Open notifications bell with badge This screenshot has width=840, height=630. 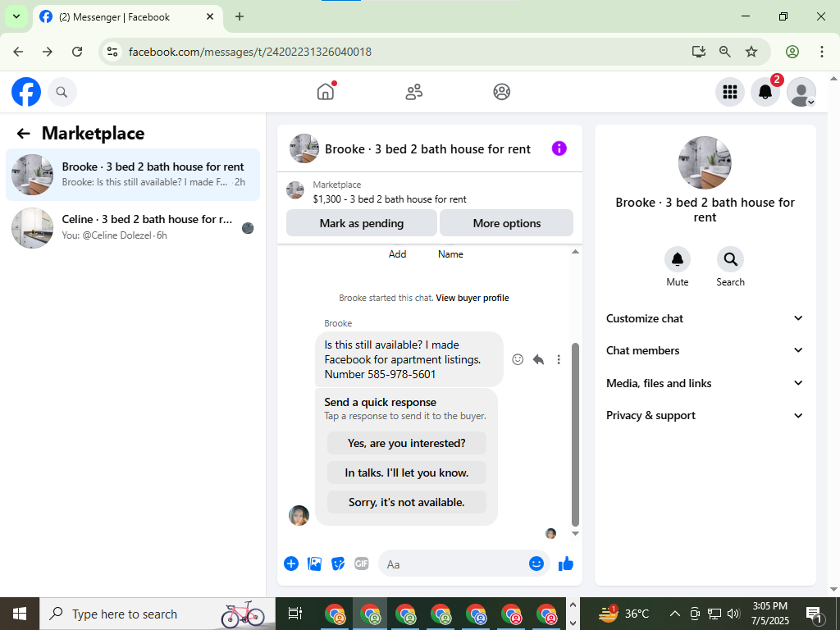pos(765,92)
